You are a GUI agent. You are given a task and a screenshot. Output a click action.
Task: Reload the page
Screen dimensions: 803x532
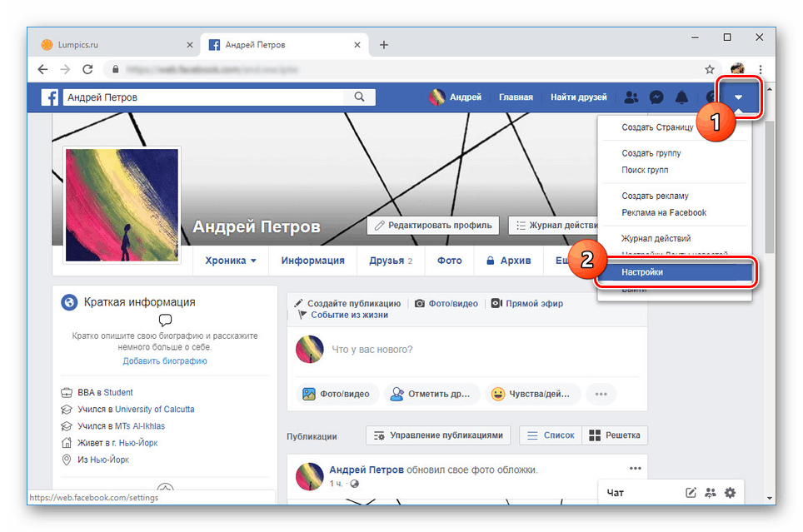[x=87, y=69]
